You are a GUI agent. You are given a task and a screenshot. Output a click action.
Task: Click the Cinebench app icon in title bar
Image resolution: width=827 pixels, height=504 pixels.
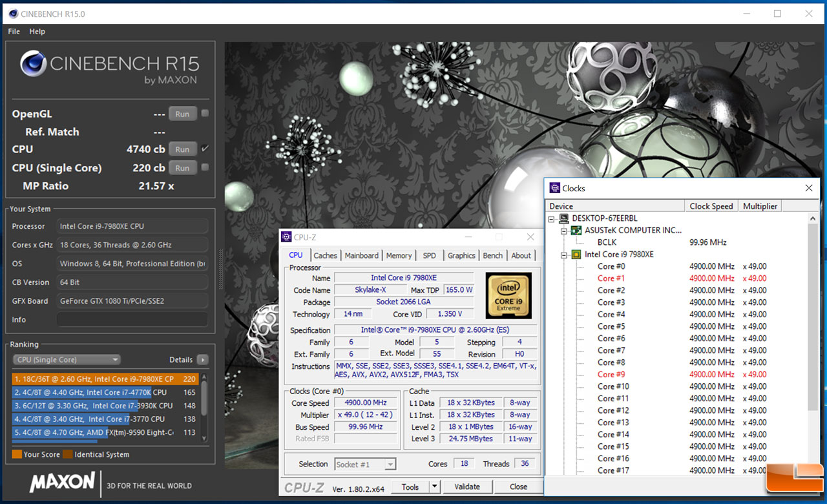tap(13, 14)
